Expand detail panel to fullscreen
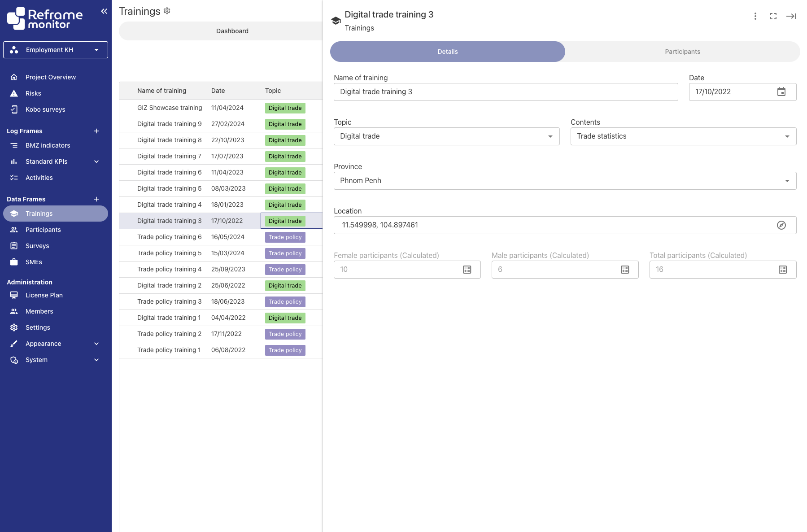The image size is (807, 532). (773, 16)
